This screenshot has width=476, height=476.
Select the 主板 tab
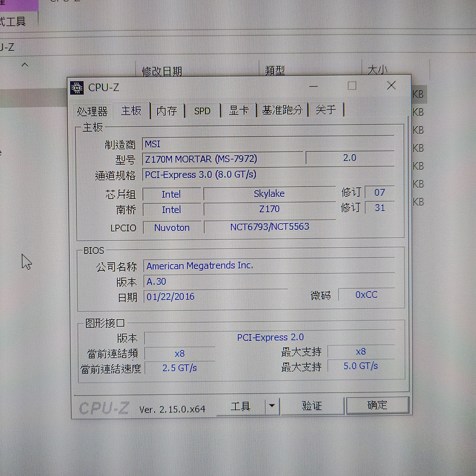[x=131, y=111]
